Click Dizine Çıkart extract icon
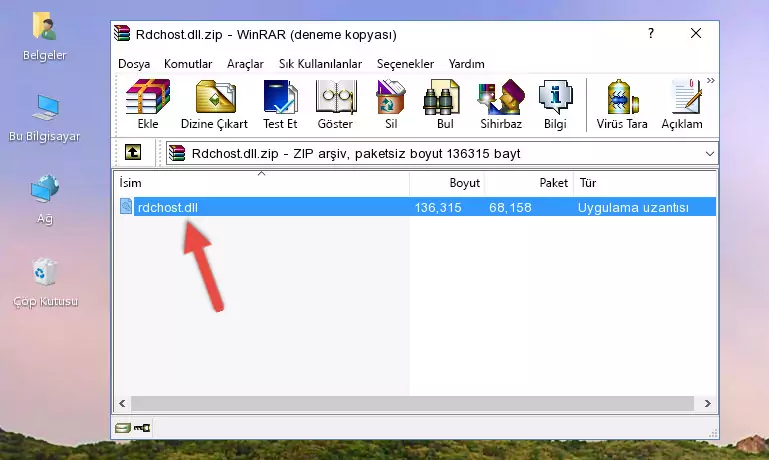Image resolution: width=769 pixels, height=460 pixels. (x=214, y=104)
